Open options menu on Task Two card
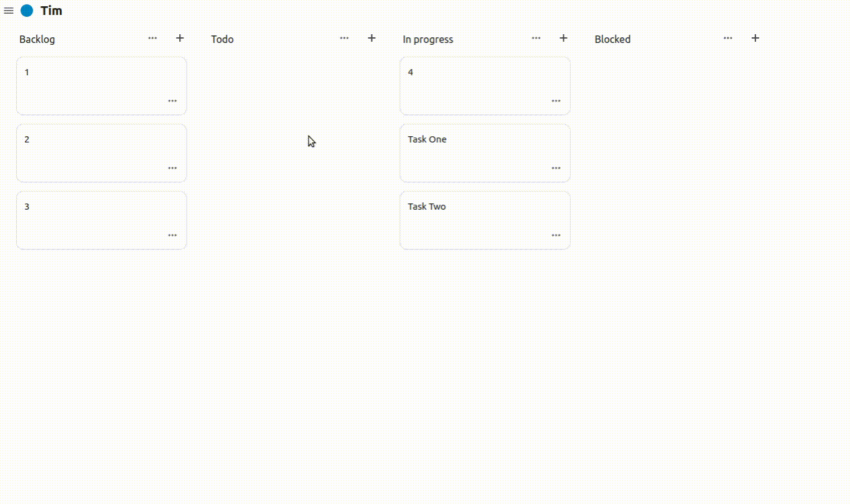The image size is (850, 504). 556,235
